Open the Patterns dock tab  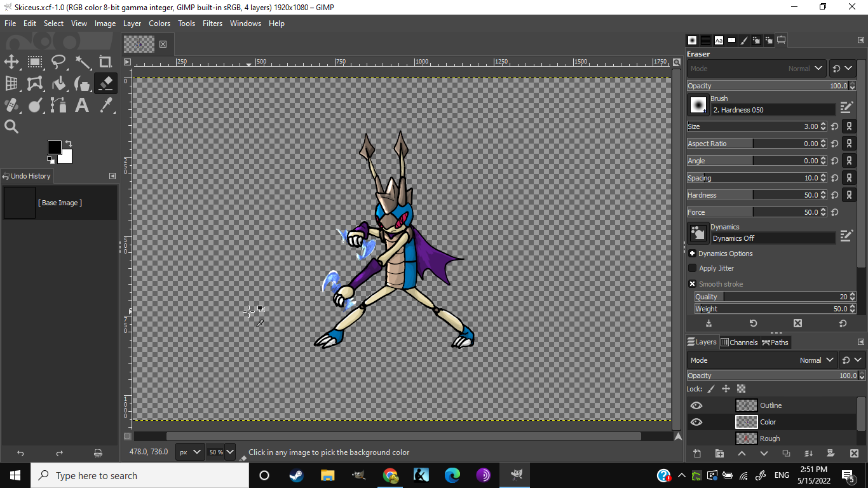[x=705, y=40]
